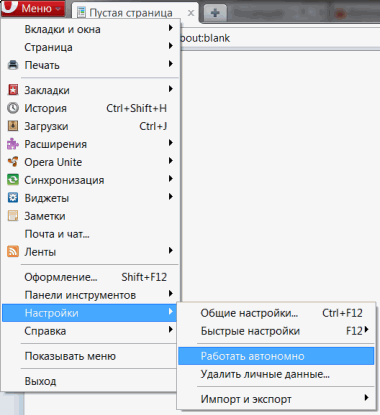The image size is (380, 415).
Task: Open a new tab with plus button
Action: [x=215, y=13]
